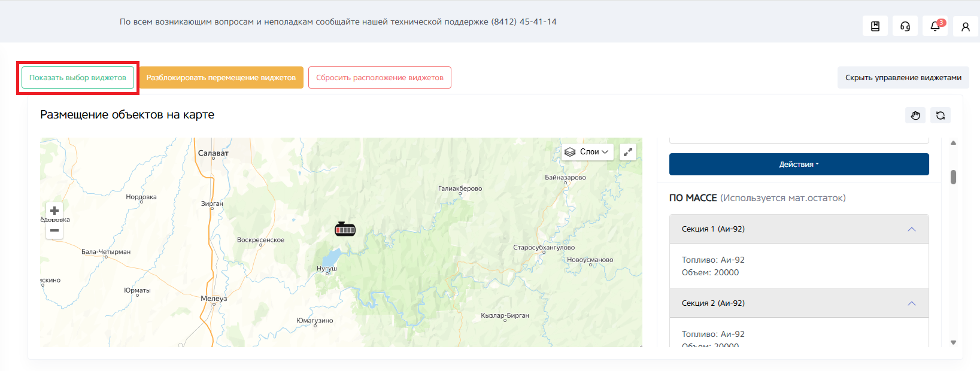Open the Действия actions dropdown

click(x=799, y=165)
